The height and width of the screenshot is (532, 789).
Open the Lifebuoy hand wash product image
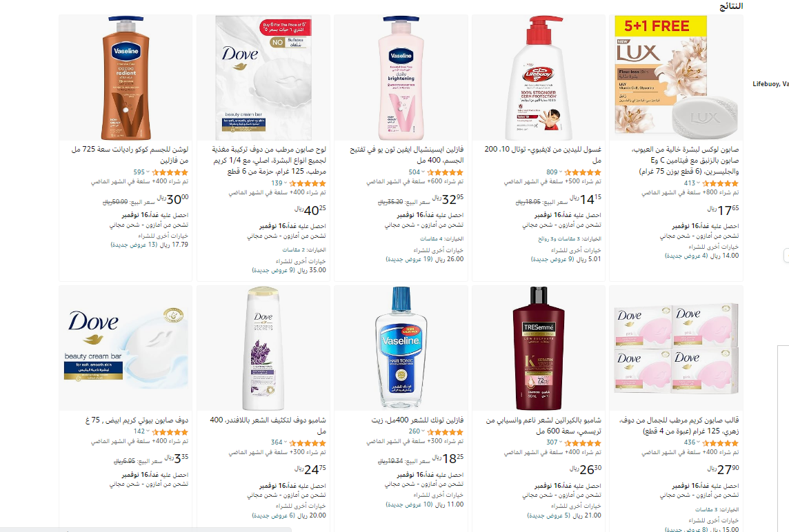[539, 78]
